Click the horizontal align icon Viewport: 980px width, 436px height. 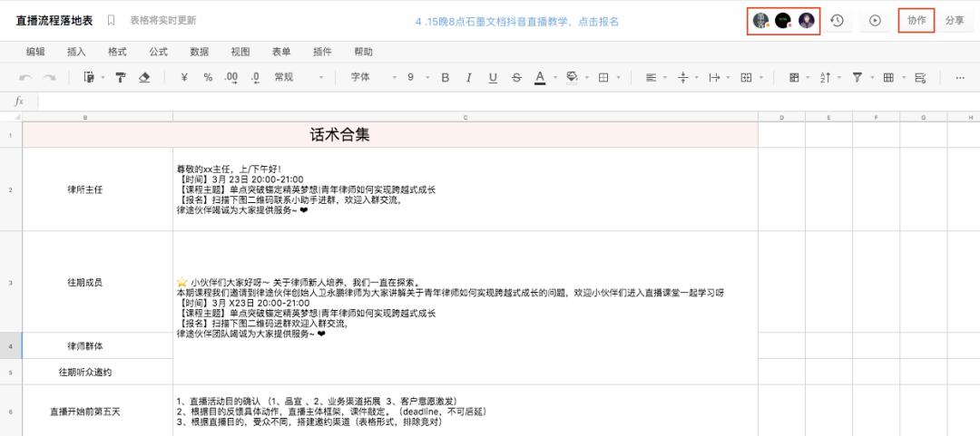(x=651, y=77)
